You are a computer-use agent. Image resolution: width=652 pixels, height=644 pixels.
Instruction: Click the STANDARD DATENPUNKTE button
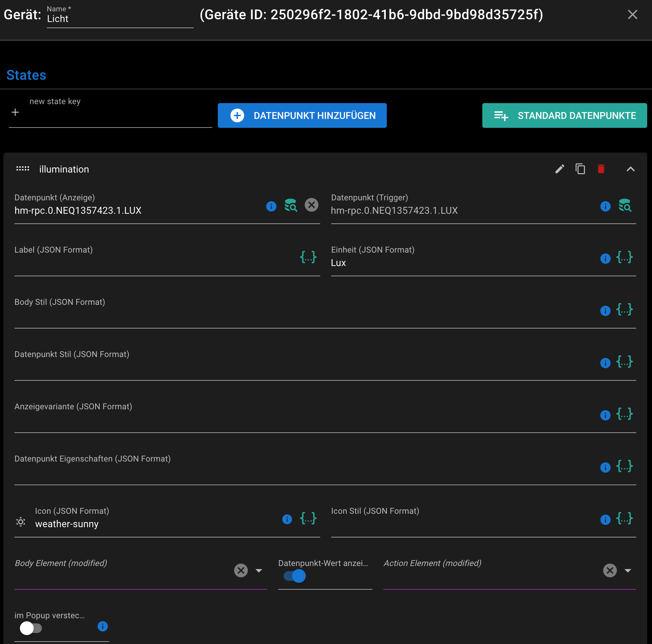click(564, 115)
